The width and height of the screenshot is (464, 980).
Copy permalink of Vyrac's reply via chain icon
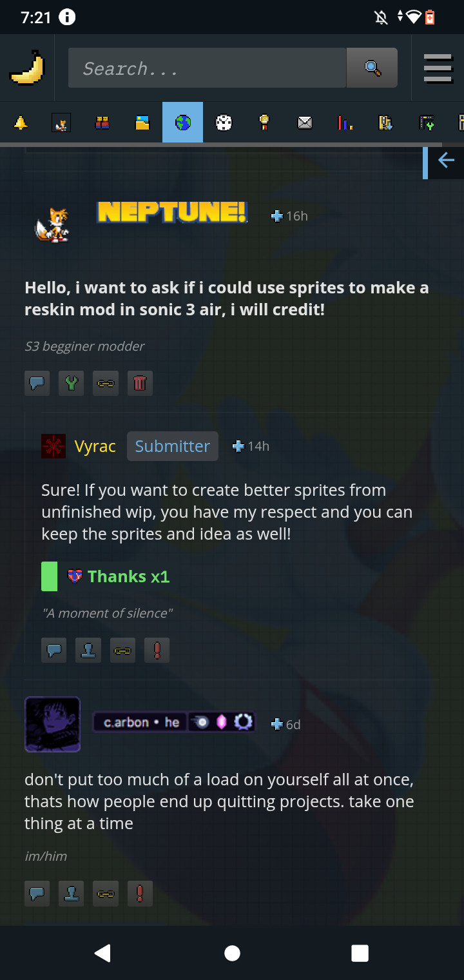pos(122,651)
